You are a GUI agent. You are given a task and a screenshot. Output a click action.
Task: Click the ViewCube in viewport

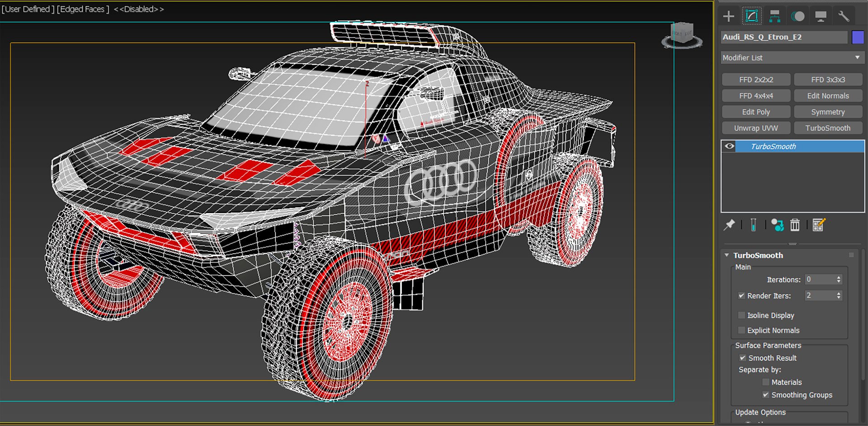click(682, 35)
